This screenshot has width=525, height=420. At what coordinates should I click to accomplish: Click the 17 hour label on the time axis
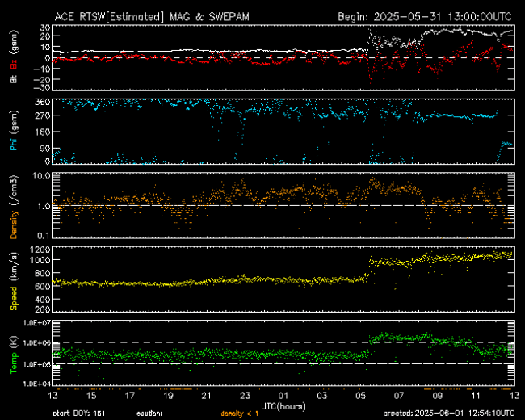130,396
